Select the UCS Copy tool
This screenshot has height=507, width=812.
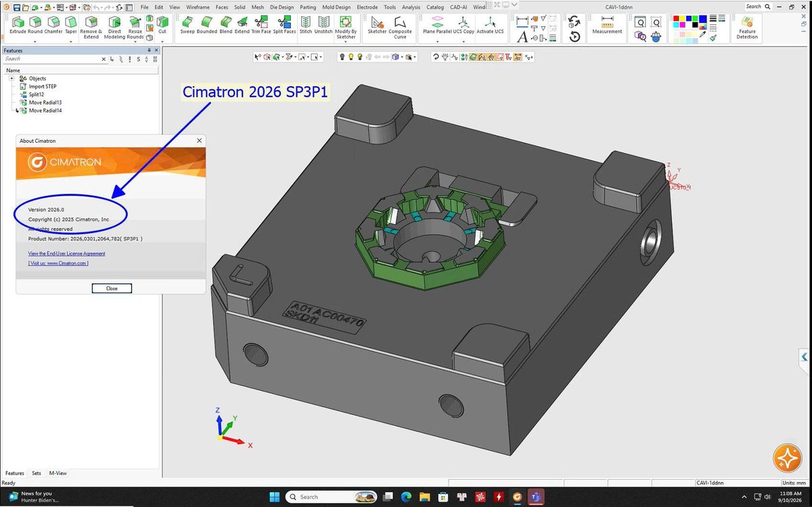[464, 26]
